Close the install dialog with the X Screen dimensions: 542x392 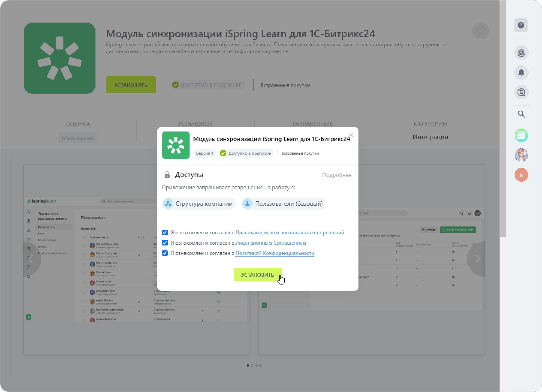(x=351, y=135)
